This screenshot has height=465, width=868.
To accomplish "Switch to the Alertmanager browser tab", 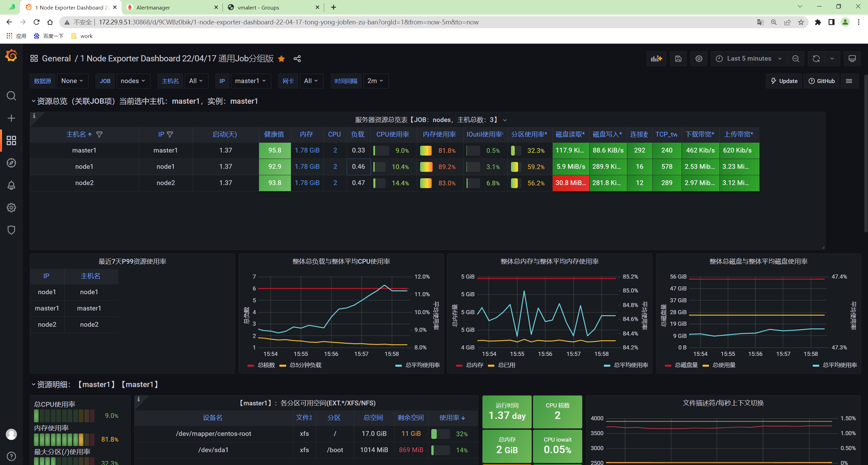I will coord(153,7).
